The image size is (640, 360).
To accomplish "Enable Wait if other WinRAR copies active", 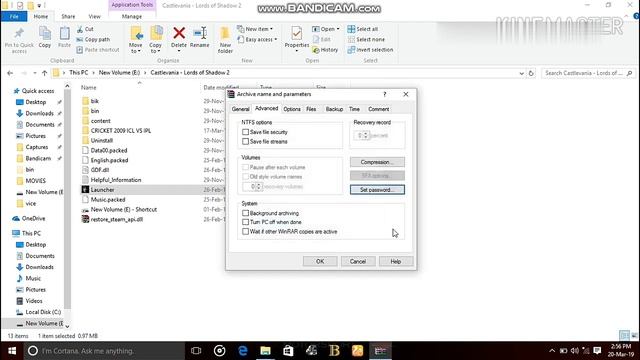I will point(245,231).
